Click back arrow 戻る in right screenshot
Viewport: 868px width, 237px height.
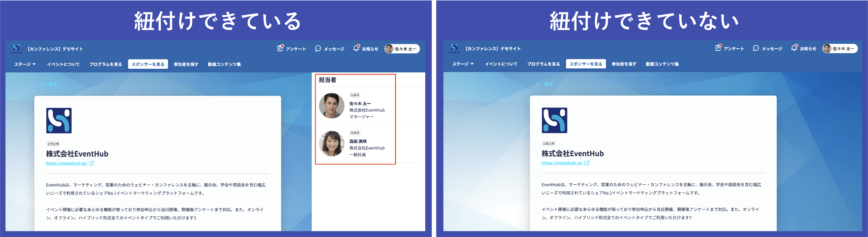pos(544,84)
